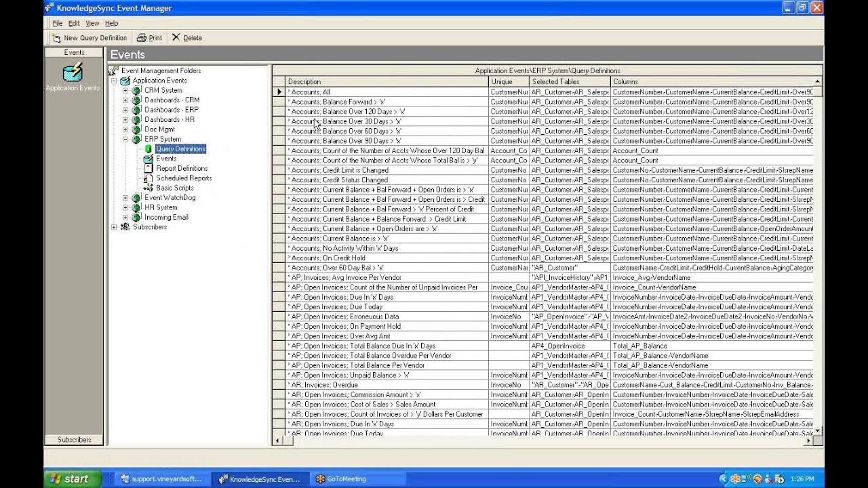Click the Dashboards - HR globe icon

(136, 119)
